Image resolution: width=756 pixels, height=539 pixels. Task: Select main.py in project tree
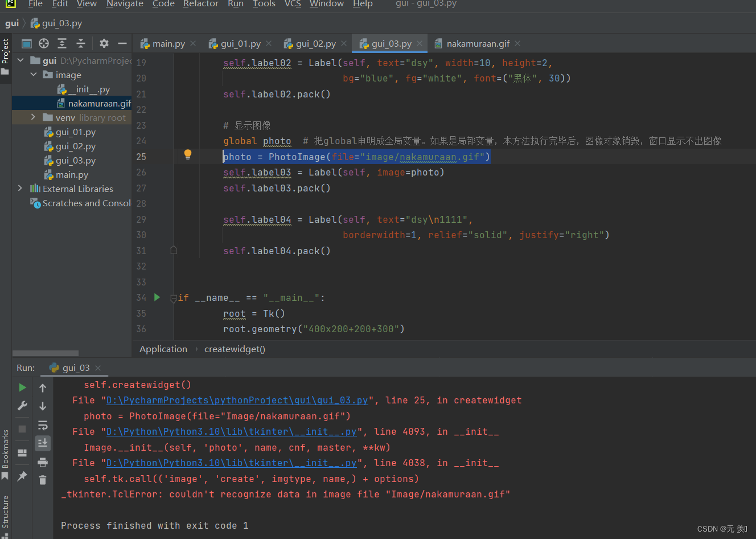(72, 174)
